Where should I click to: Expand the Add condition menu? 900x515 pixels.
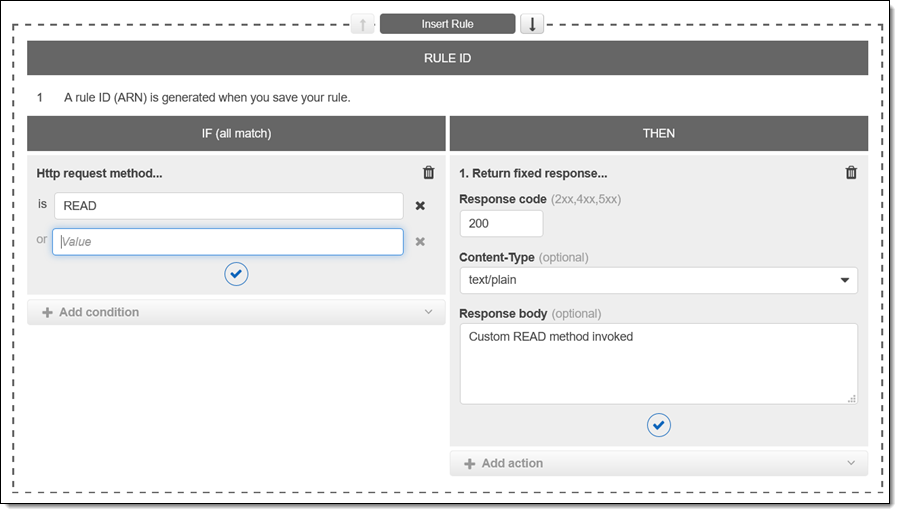point(236,312)
